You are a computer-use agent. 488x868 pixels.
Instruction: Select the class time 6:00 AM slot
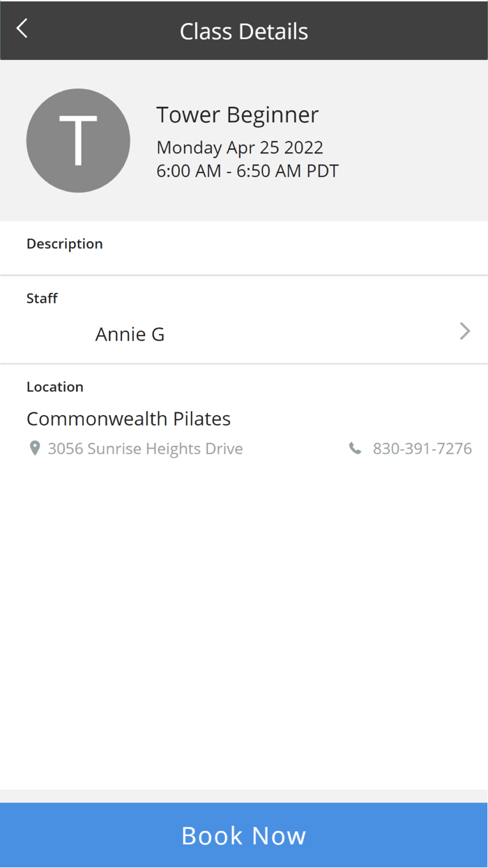click(x=247, y=170)
